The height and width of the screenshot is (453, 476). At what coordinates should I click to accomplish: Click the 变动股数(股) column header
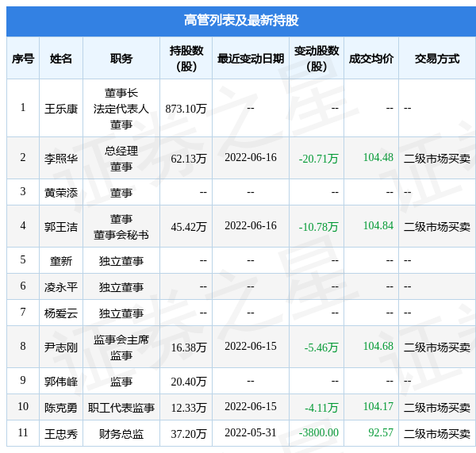[x=317, y=58]
